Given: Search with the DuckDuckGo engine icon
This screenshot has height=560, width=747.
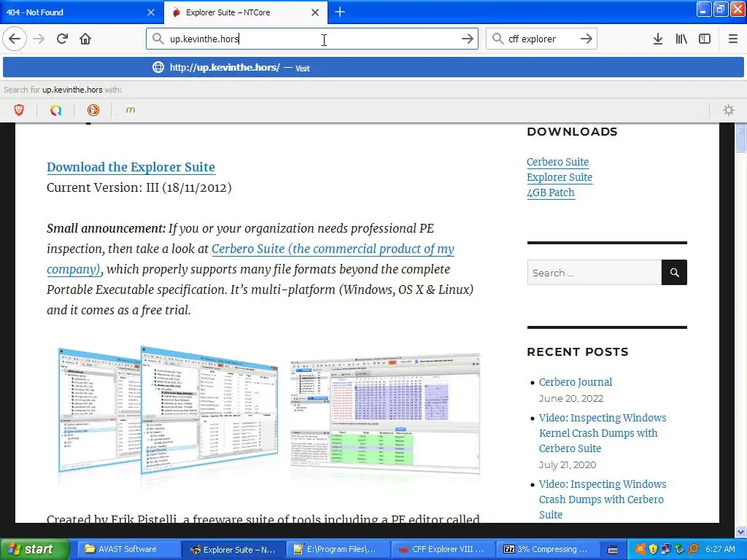Looking at the screenshot, I should click(x=93, y=110).
